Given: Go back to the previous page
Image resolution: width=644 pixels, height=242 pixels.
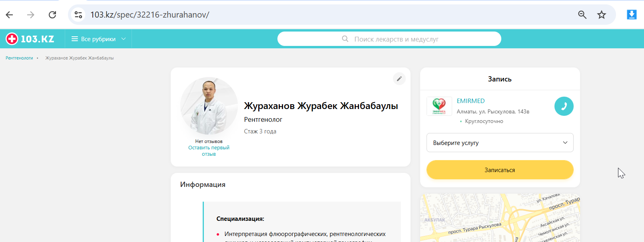Looking at the screenshot, I should click(10, 15).
